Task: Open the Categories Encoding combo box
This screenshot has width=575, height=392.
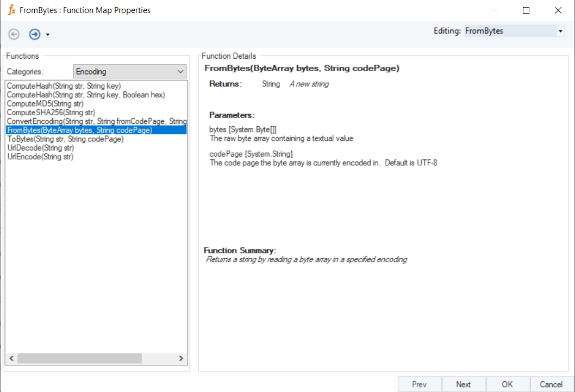Action: click(129, 71)
